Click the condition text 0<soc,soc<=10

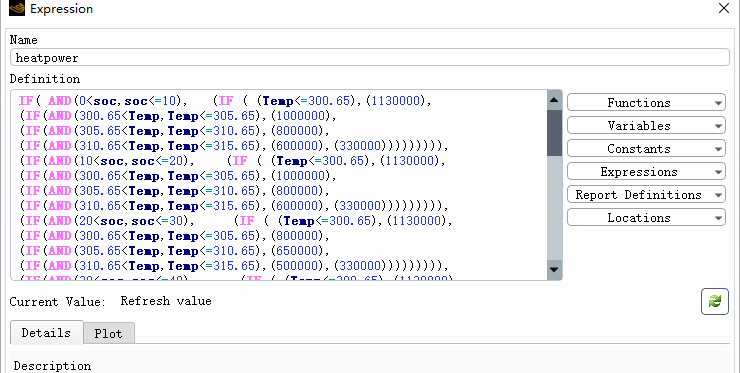point(127,101)
